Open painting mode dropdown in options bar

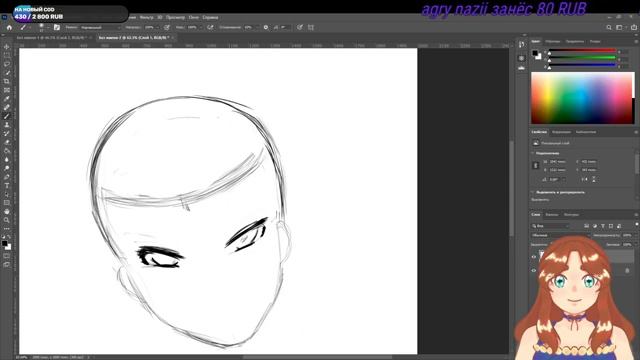[x=100, y=27]
